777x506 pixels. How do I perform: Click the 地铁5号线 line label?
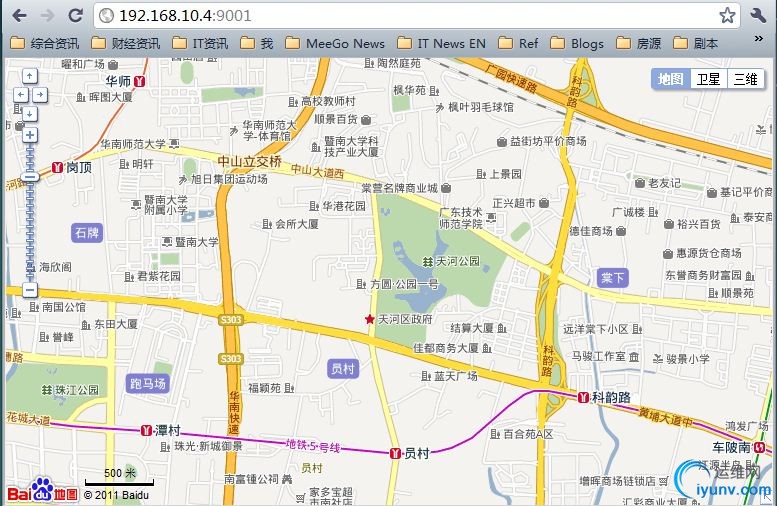coord(313,446)
